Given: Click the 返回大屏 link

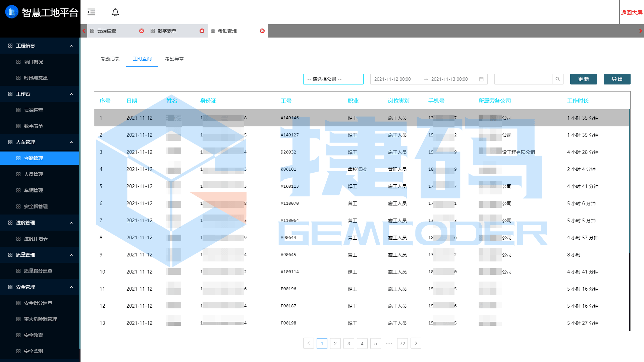Looking at the screenshot, I should pos(632,12).
